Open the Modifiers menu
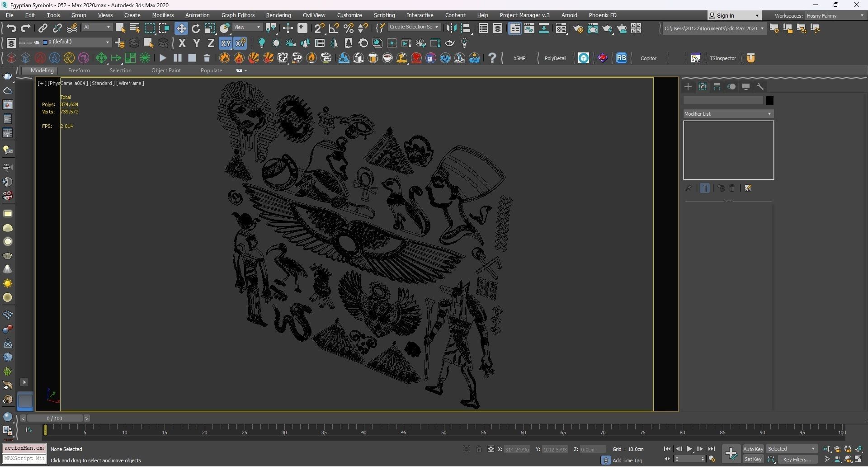The height and width of the screenshot is (470, 868). tap(163, 15)
